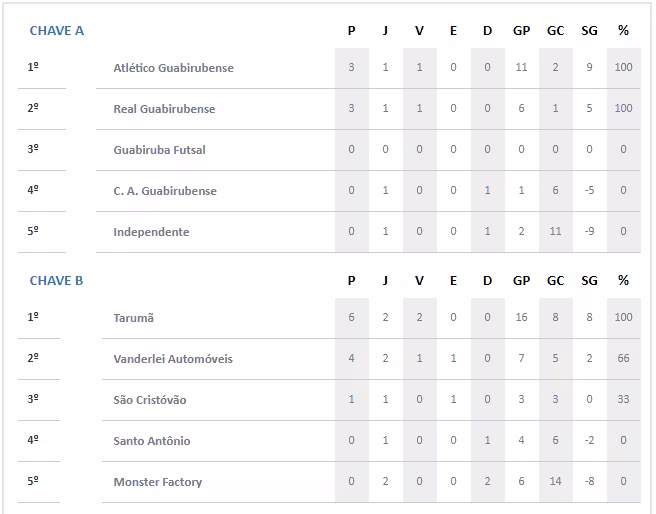Image resolution: width=656 pixels, height=514 pixels.
Task: Click the Tarumã team name
Action: coord(134,318)
